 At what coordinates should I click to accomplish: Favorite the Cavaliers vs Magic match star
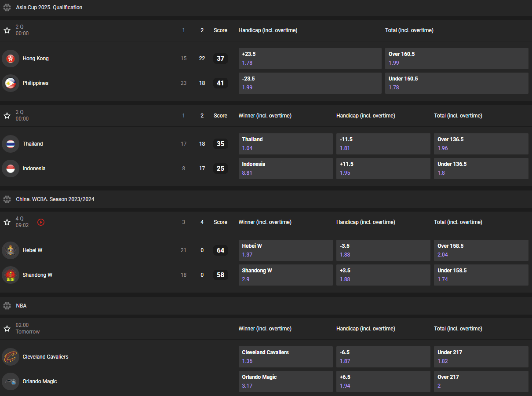(7, 329)
